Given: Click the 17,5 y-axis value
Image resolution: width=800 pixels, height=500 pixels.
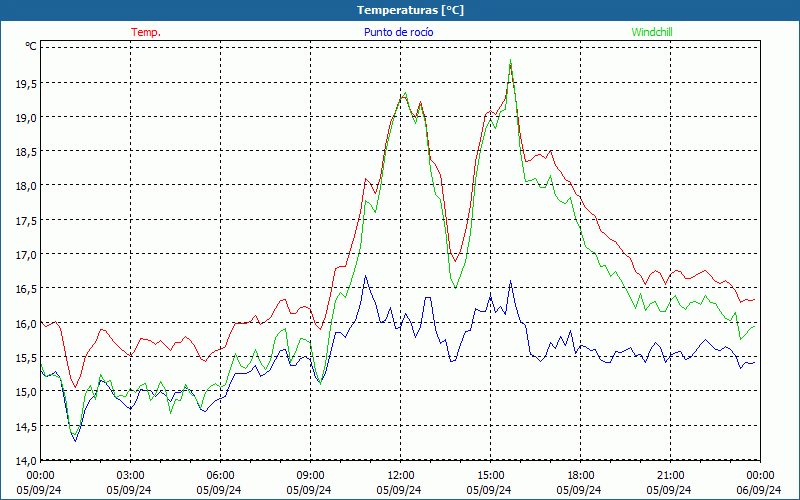Looking at the screenshot, I should (27, 221).
